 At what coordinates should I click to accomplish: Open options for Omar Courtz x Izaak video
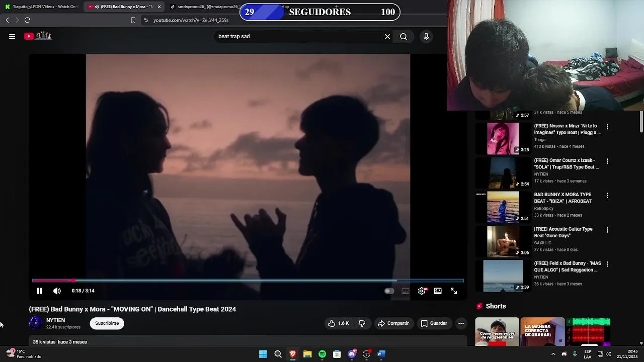point(607,161)
